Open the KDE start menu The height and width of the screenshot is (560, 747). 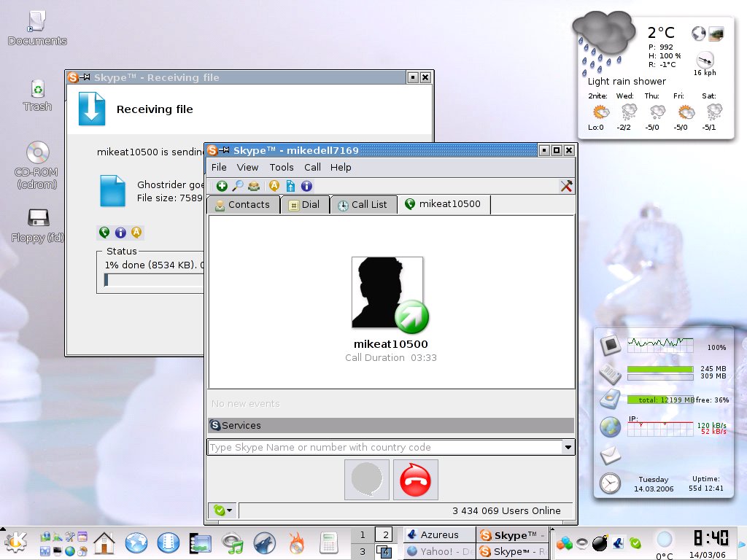16,542
